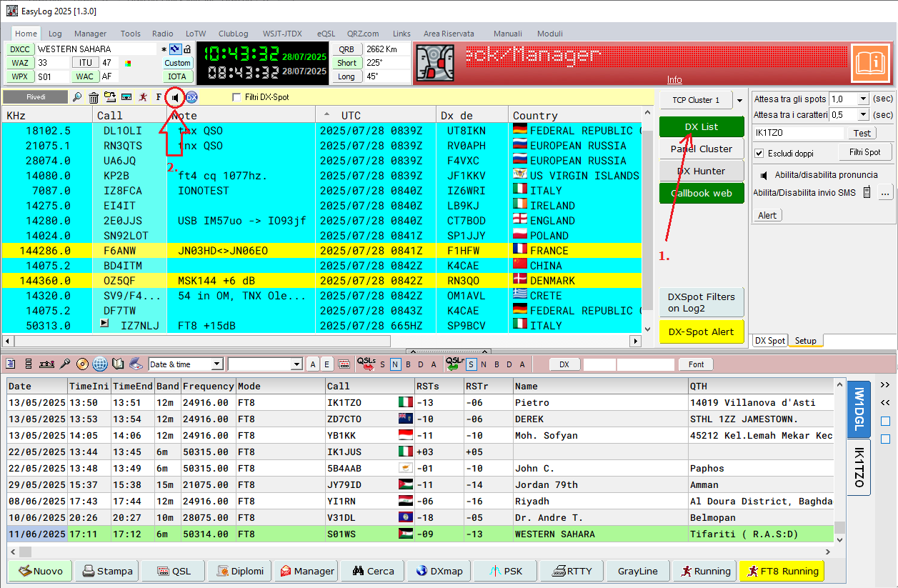Click the blue refresh icon next to DXCC field

[174, 49]
